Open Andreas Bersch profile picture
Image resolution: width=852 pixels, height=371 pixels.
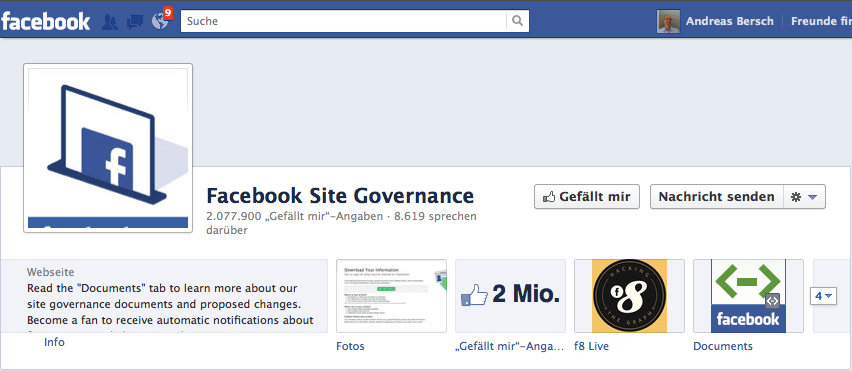(x=668, y=22)
